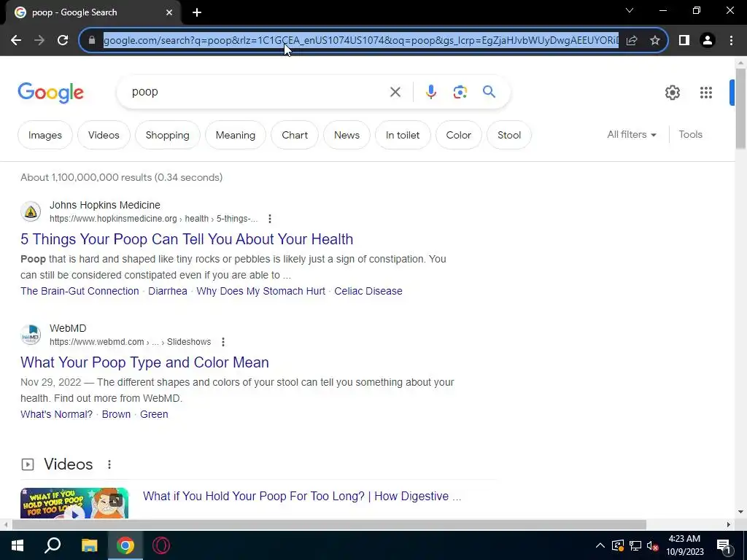Open '5 Things Your Poop Can Tell You' result
Image resolution: width=747 pixels, height=560 pixels.
187,239
